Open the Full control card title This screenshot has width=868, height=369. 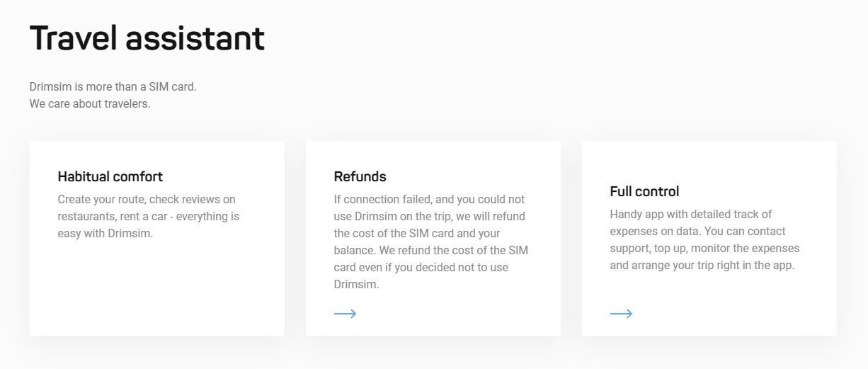click(644, 191)
